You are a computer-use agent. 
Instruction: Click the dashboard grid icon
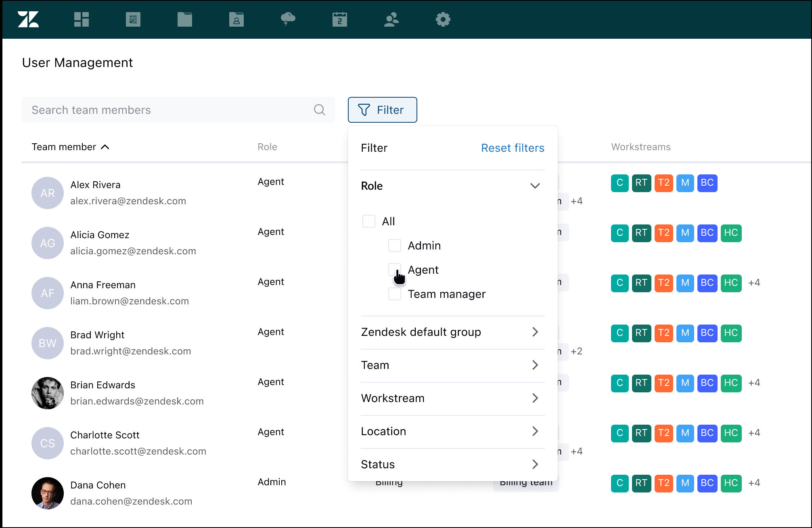[x=81, y=19]
